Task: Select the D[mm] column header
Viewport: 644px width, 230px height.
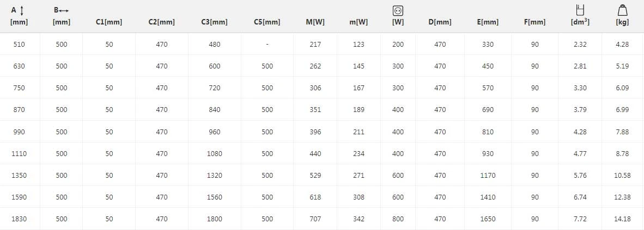Action: point(440,22)
